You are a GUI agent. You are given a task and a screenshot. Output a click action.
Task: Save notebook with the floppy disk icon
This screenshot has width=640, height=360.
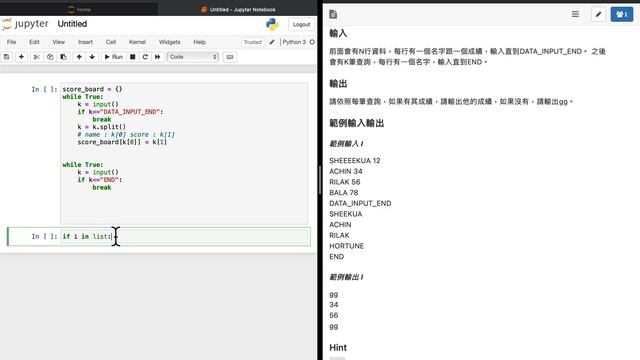tap(7, 57)
